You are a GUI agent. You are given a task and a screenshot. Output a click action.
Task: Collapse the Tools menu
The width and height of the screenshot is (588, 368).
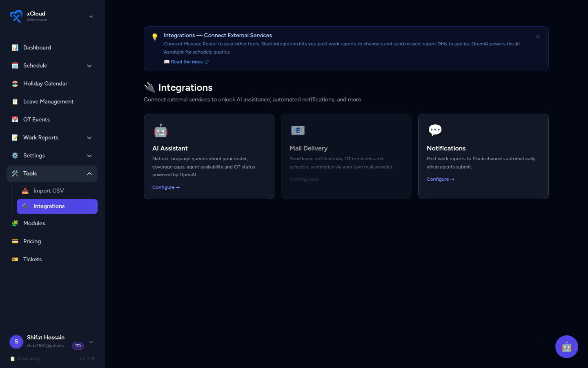pos(89,173)
